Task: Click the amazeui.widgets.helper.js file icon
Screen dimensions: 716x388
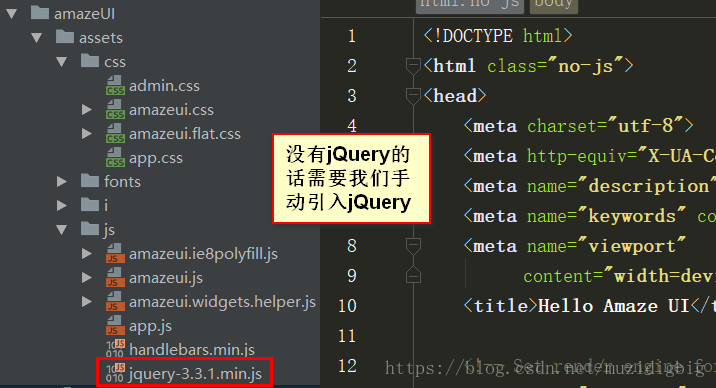Action: 114,302
